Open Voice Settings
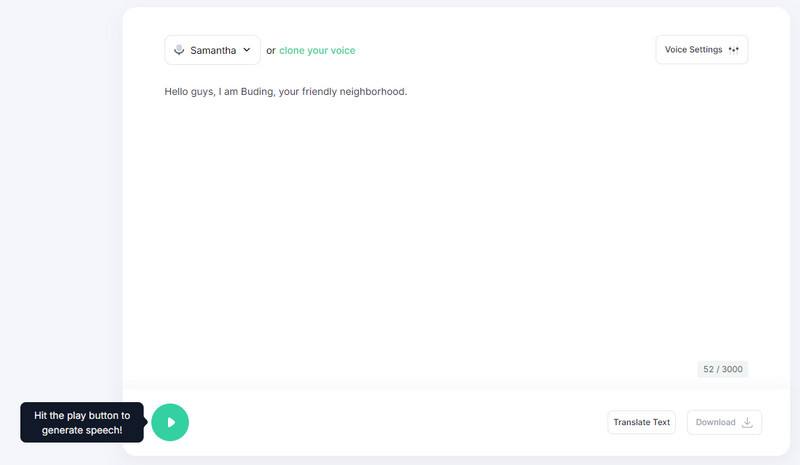 (x=702, y=50)
